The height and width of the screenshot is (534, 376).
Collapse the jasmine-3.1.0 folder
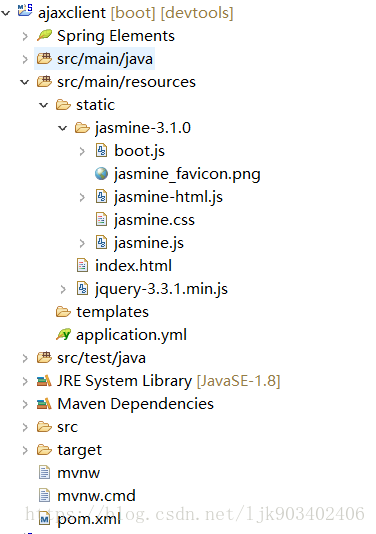[x=63, y=128]
